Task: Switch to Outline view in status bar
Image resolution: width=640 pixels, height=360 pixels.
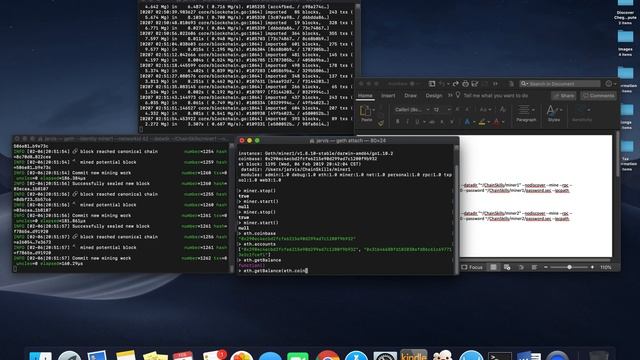Action: tap(521, 267)
